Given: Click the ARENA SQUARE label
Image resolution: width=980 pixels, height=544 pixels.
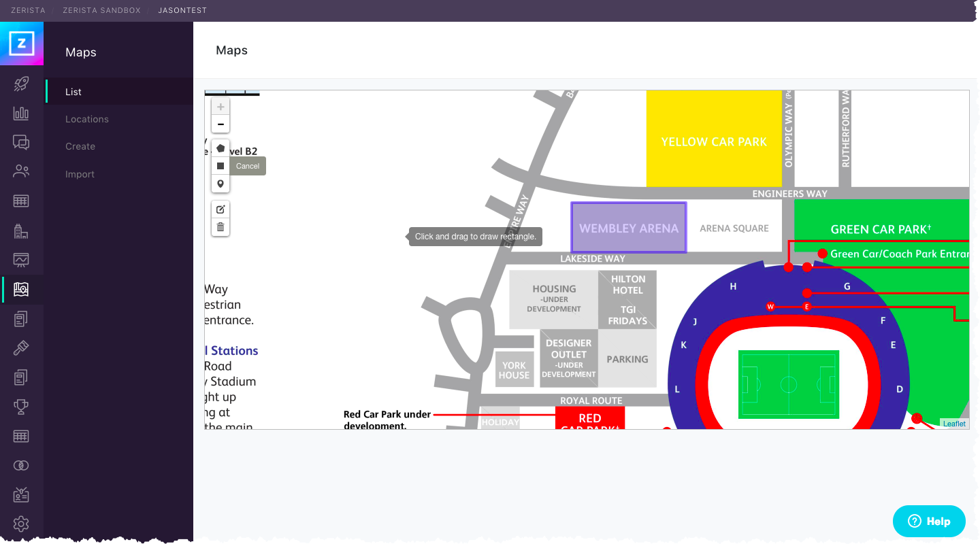Looking at the screenshot, I should (734, 228).
